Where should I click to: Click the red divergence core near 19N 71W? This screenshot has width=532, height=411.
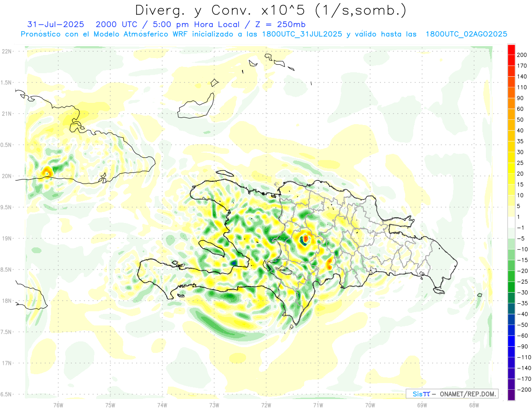tap(305, 238)
